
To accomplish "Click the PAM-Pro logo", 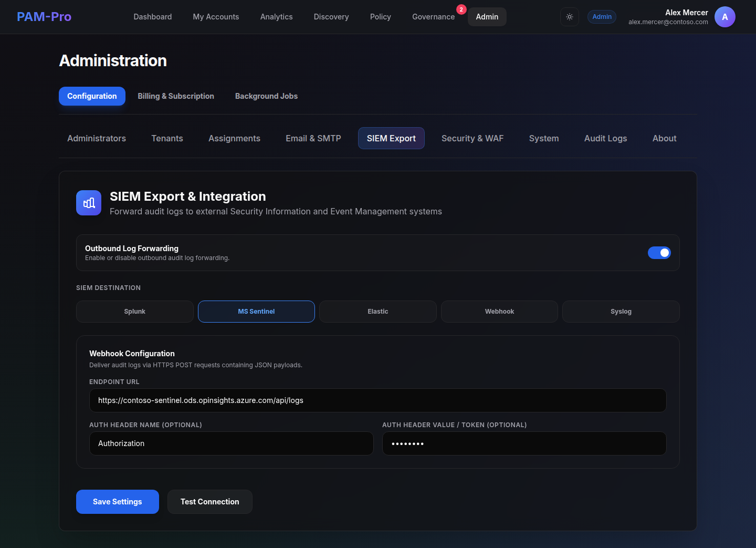I will pos(44,17).
